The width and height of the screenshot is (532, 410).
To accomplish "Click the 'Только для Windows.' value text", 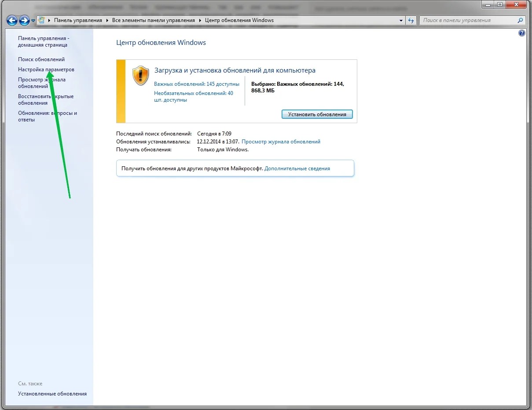I will point(223,150).
